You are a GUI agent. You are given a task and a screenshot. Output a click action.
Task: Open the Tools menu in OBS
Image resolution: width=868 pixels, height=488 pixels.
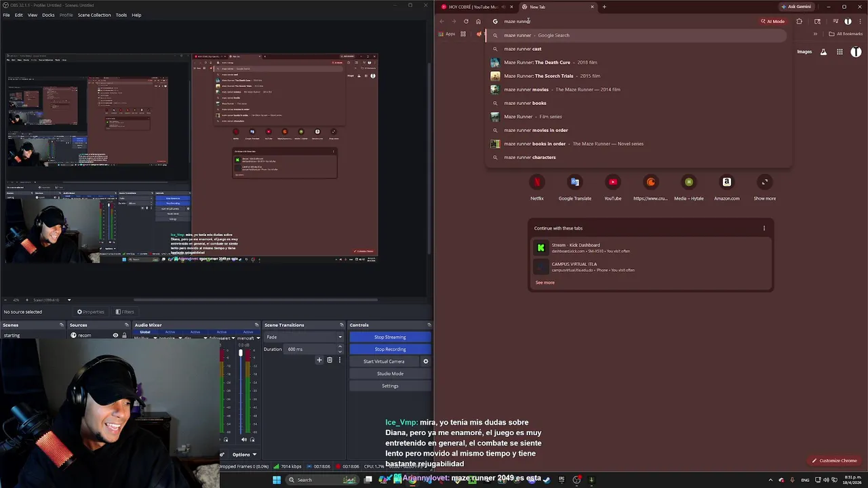121,15
